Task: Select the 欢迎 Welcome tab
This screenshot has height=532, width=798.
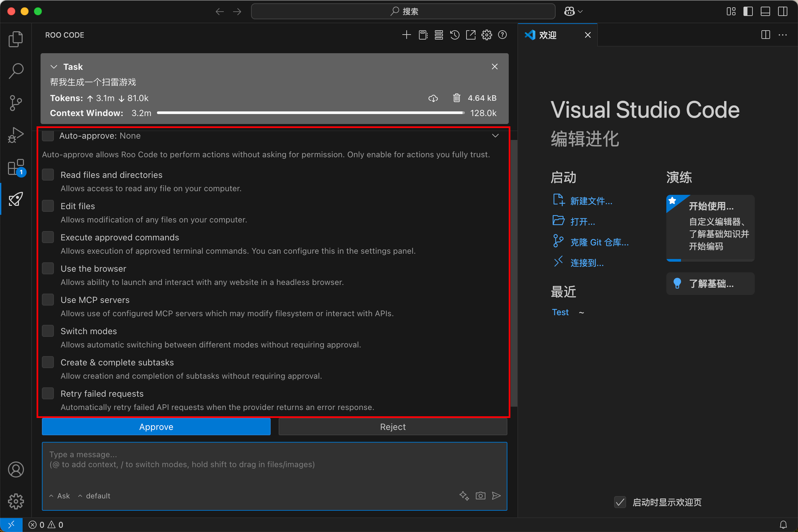Action: [558, 35]
